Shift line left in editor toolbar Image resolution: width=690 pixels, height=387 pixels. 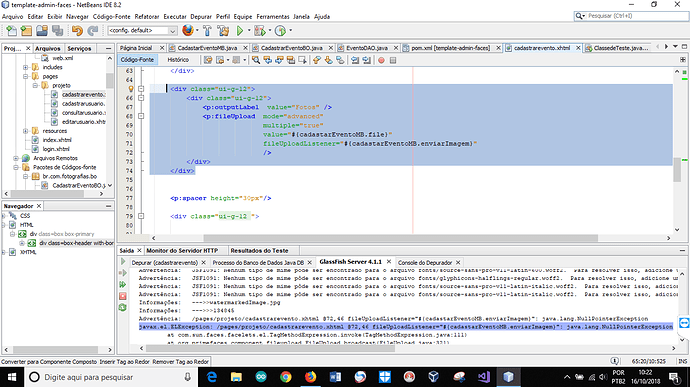(355, 60)
